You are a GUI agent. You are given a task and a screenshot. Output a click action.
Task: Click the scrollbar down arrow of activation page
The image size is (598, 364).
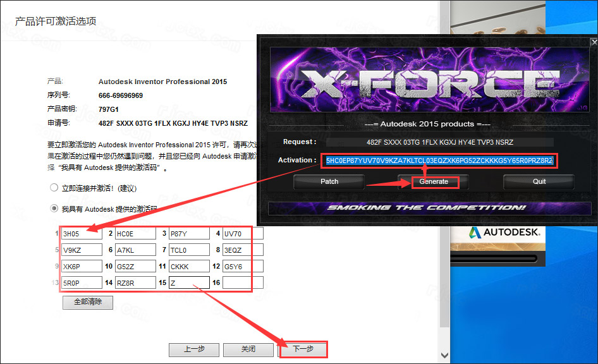click(444, 355)
